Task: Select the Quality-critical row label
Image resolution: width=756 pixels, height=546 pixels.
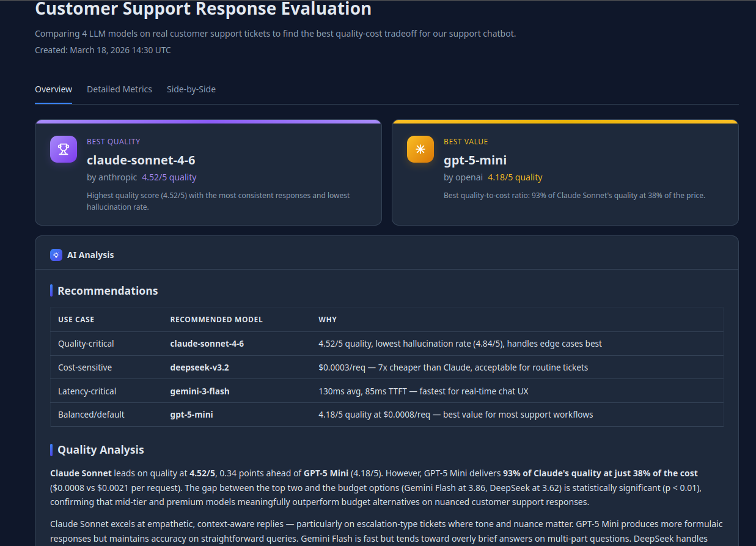Action: click(86, 344)
